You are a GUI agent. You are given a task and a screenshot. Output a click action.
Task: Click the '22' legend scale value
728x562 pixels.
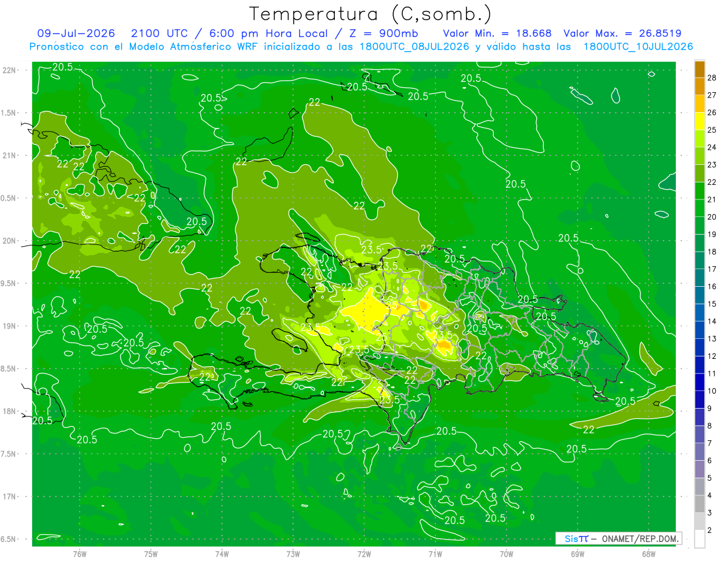[x=712, y=182]
